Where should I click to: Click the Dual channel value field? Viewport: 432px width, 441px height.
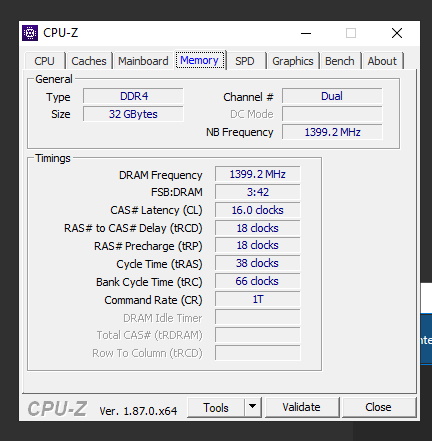[332, 96]
